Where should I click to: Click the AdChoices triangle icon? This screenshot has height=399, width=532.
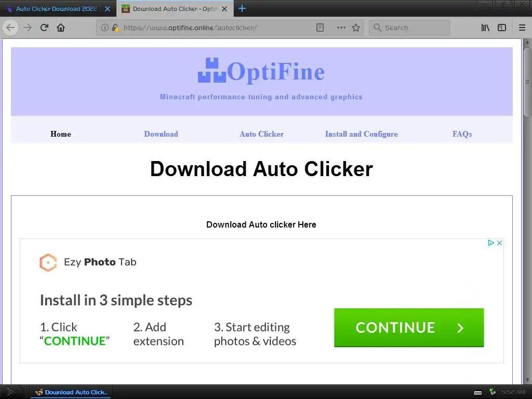[490, 243]
